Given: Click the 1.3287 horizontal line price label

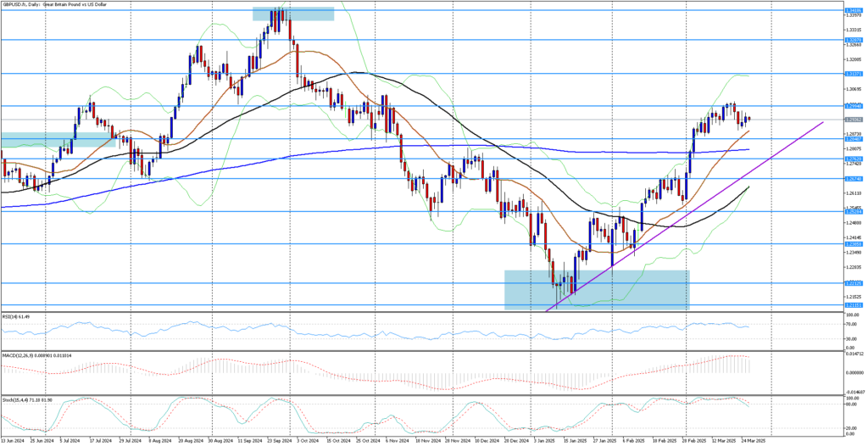Looking at the screenshot, I should pyautogui.click(x=854, y=40).
